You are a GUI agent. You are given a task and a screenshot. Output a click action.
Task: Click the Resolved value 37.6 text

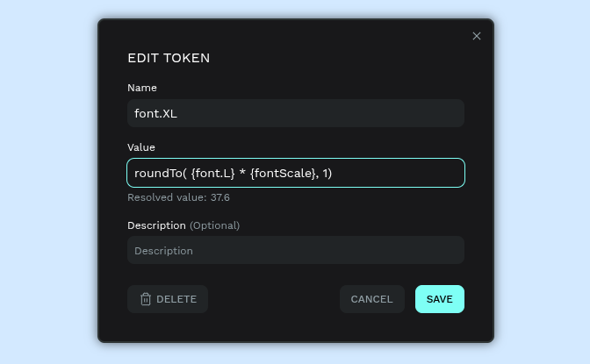pos(178,197)
